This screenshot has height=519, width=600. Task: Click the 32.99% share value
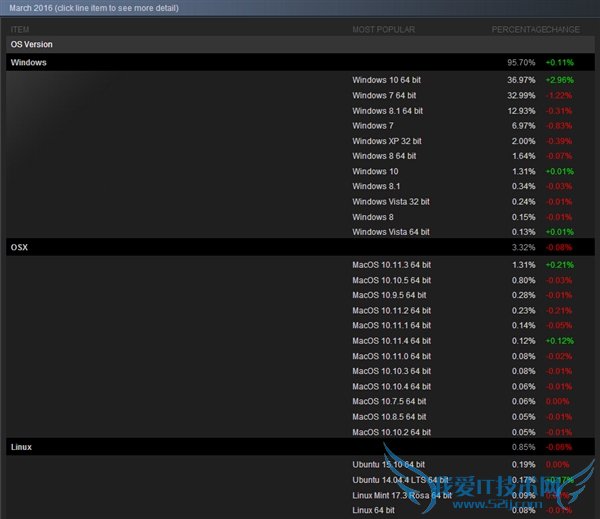(x=521, y=96)
